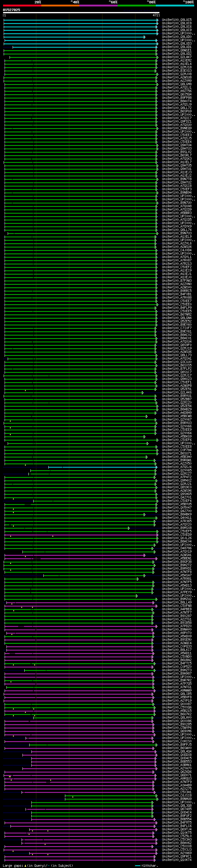Click label UniRef100_Q2LAK7
Image resolution: width=197 pixels, height=868 pixels.
[x=177, y=57]
